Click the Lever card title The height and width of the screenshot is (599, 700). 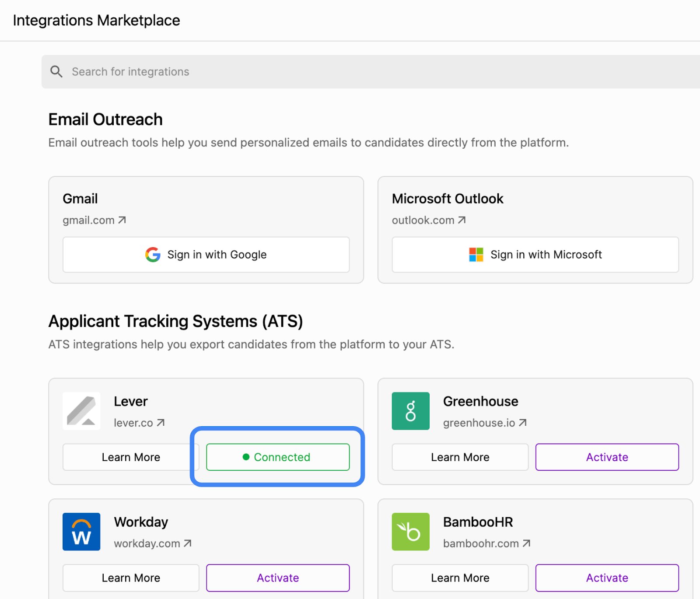point(131,401)
